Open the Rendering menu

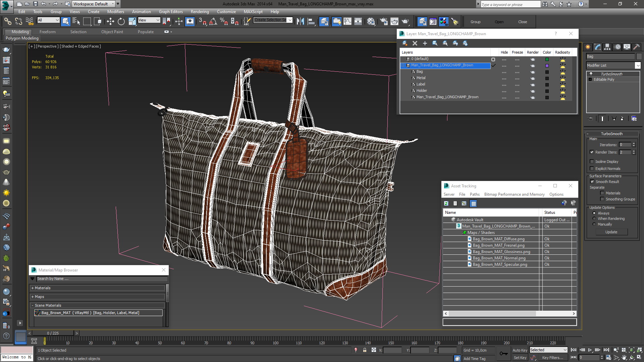(x=200, y=11)
